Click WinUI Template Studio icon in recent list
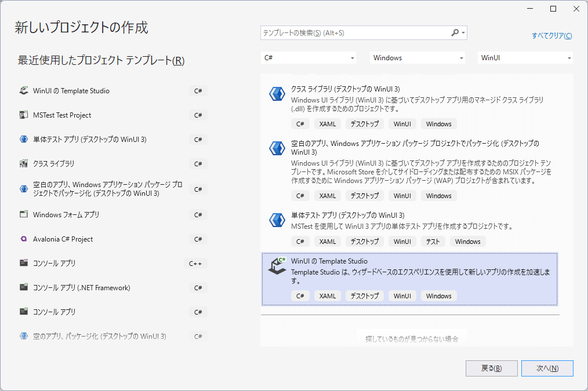 24,90
